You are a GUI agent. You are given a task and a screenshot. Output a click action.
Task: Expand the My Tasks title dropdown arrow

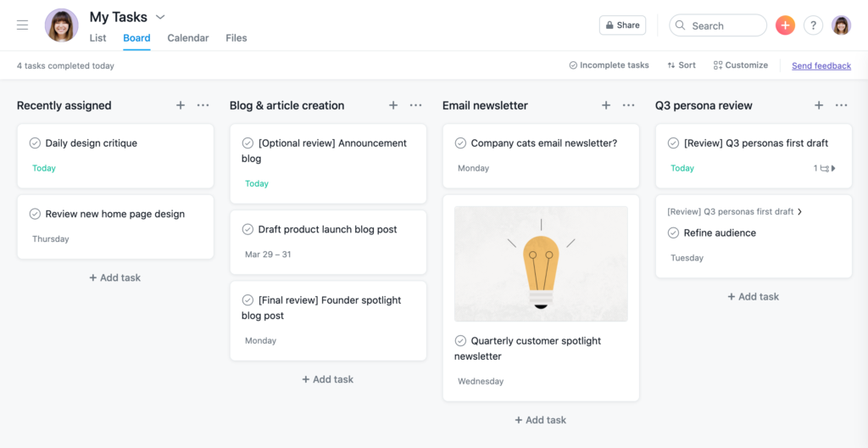(160, 17)
